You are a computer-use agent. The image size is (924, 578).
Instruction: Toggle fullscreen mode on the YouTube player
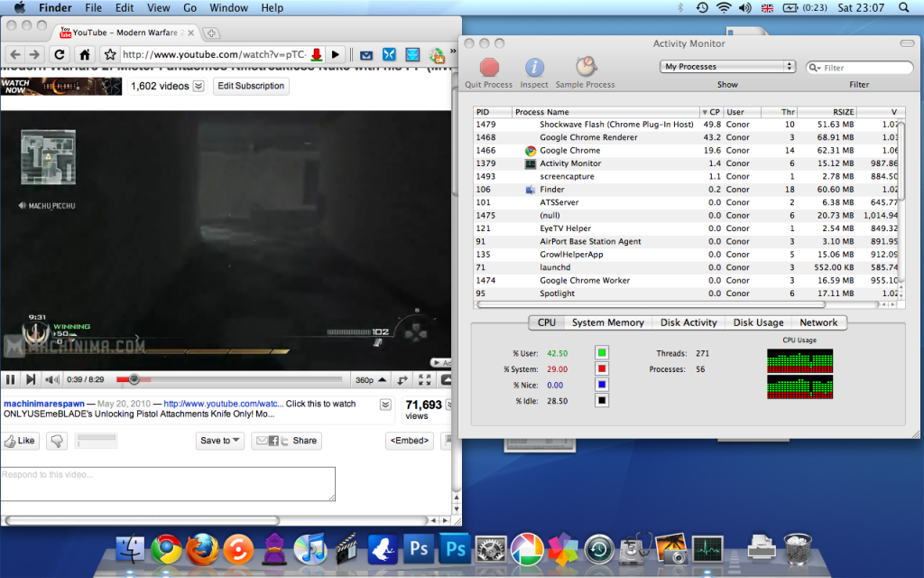coord(424,380)
